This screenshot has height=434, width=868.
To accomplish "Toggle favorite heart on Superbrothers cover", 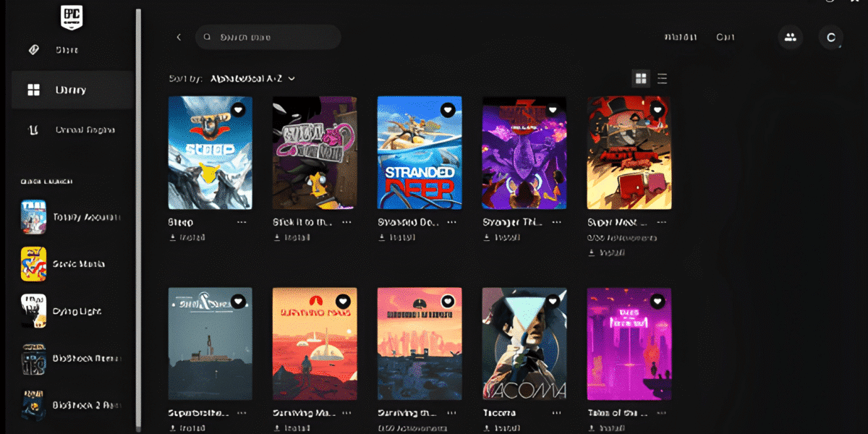I will pyautogui.click(x=238, y=301).
